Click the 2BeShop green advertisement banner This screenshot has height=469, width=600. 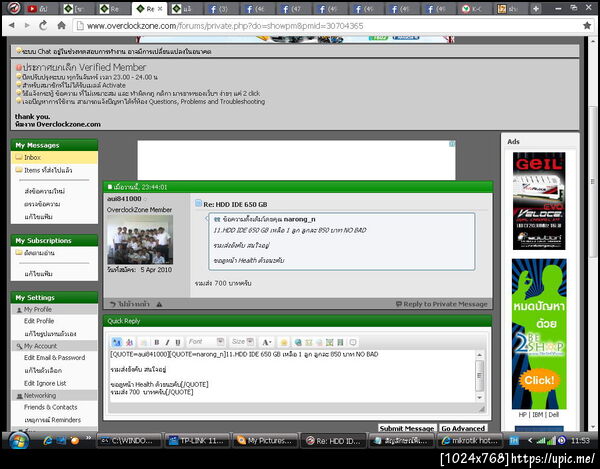[x=539, y=334]
